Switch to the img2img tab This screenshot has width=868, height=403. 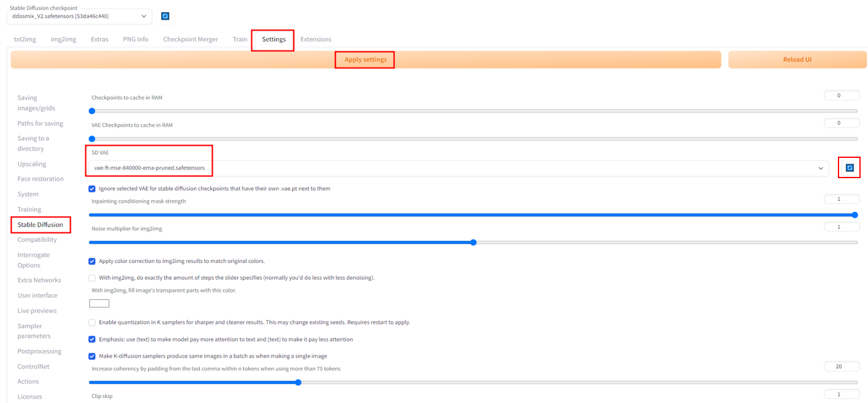pyautogui.click(x=63, y=39)
